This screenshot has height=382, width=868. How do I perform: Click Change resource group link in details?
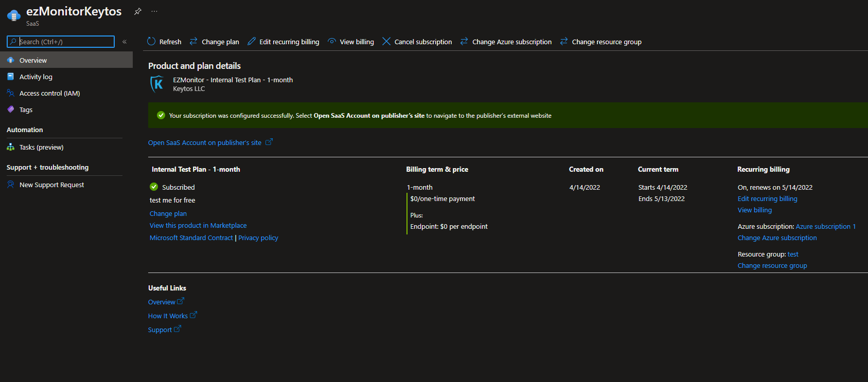tap(772, 265)
